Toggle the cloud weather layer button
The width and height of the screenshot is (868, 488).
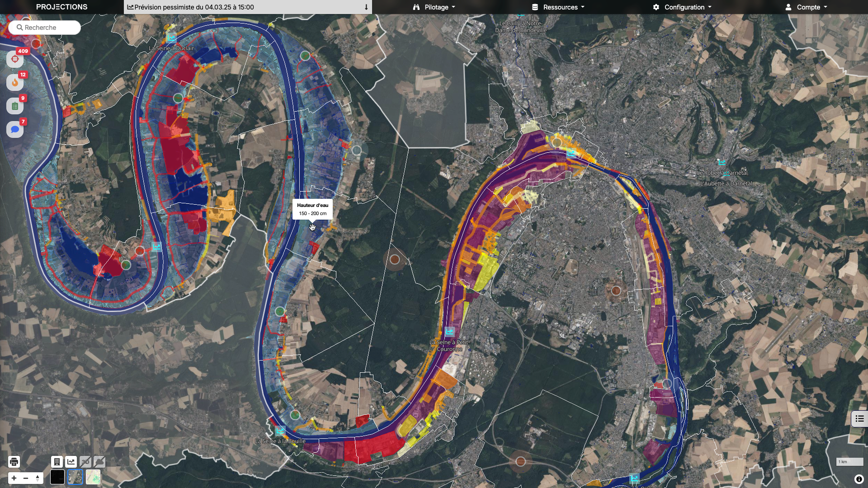click(x=99, y=462)
